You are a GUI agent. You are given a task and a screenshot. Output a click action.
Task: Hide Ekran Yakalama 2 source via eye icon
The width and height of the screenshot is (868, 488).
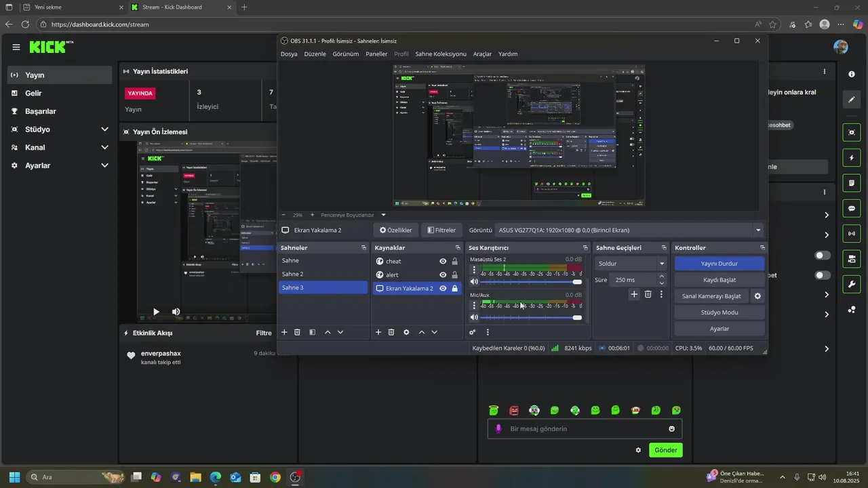[443, 288]
